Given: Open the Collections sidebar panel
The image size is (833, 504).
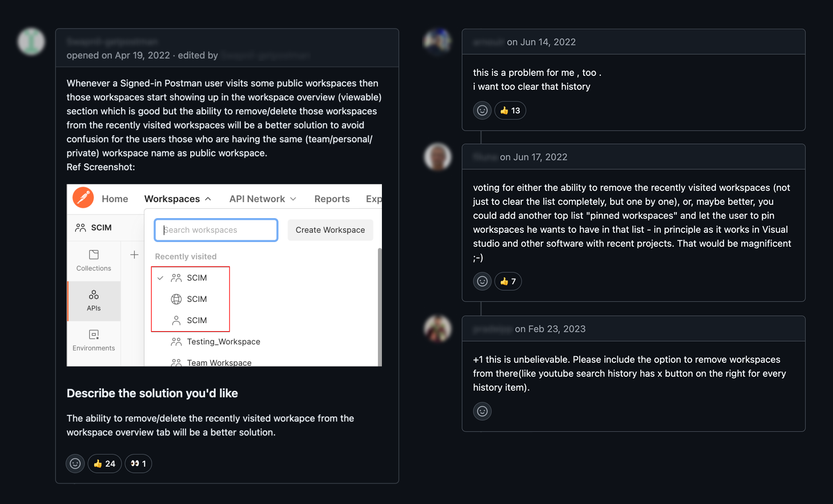Looking at the screenshot, I should (94, 260).
